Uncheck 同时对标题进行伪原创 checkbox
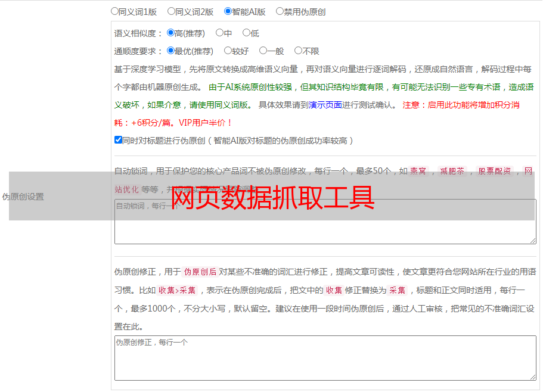Viewport: 543px width, 392px height. (x=118, y=141)
